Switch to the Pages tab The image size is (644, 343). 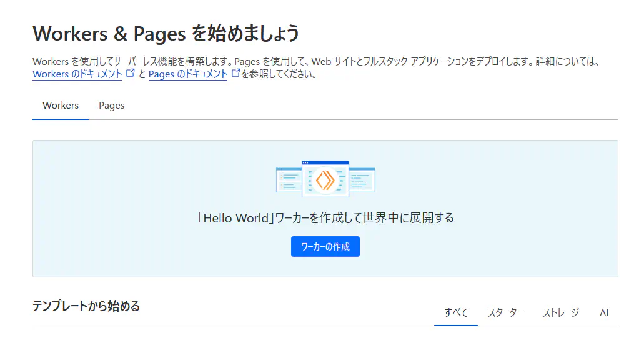click(111, 106)
